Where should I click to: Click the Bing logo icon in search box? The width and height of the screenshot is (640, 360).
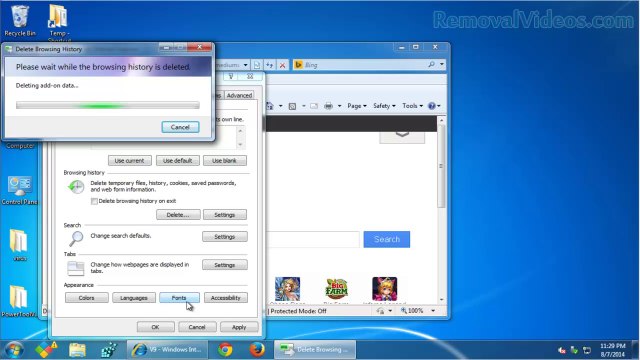pos(298,65)
